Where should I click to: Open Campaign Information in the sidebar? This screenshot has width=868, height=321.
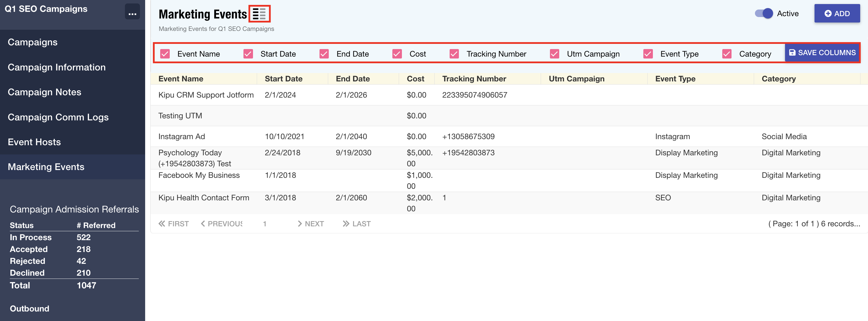(x=57, y=67)
